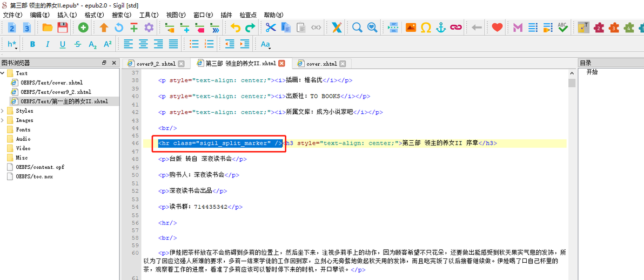The height and width of the screenshot is (280, 644).
Task: Decrease the paragraph indent
Action: click(230, 44)
